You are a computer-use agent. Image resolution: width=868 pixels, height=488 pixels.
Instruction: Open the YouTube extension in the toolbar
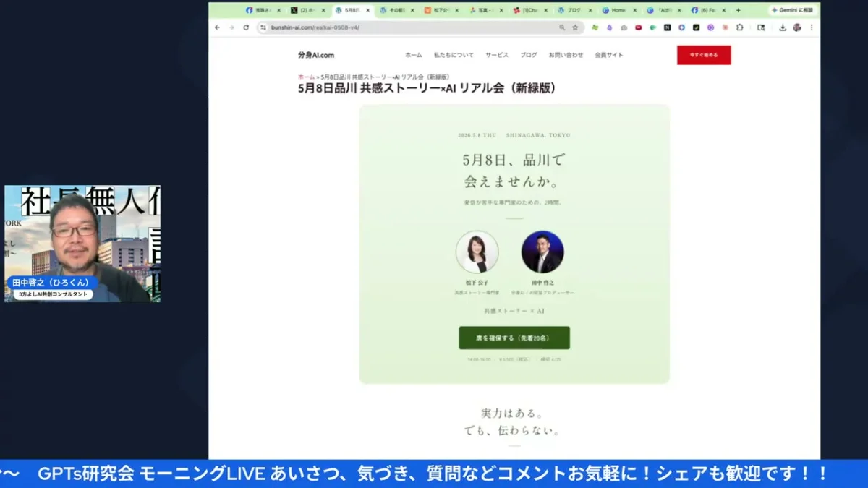(638, 27)
